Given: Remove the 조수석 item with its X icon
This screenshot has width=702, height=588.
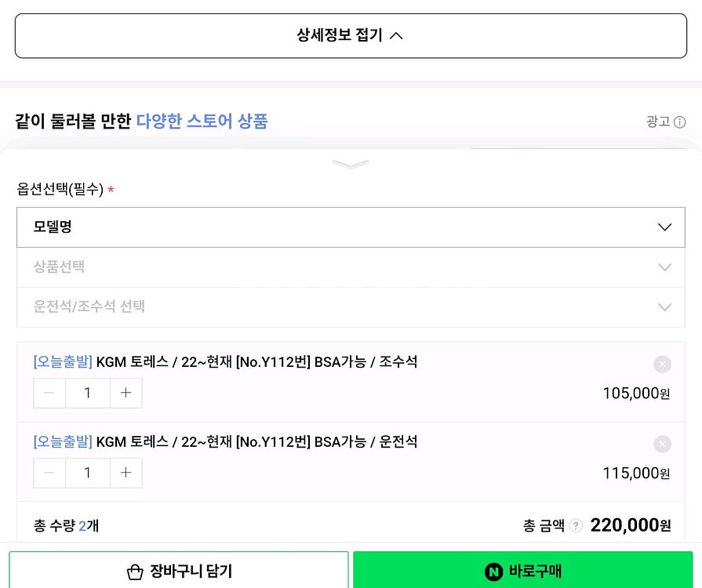Looking at the screenshot, I should [663, 364].
